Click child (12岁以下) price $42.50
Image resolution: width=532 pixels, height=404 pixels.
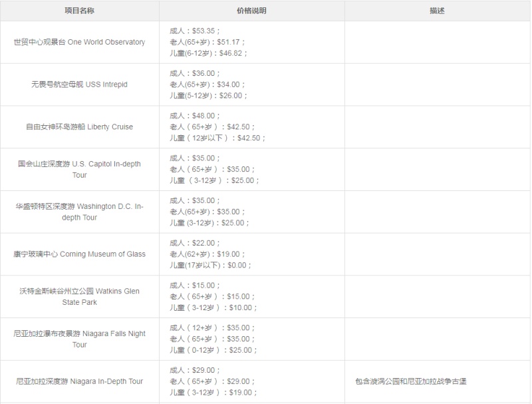click(249, 138)
